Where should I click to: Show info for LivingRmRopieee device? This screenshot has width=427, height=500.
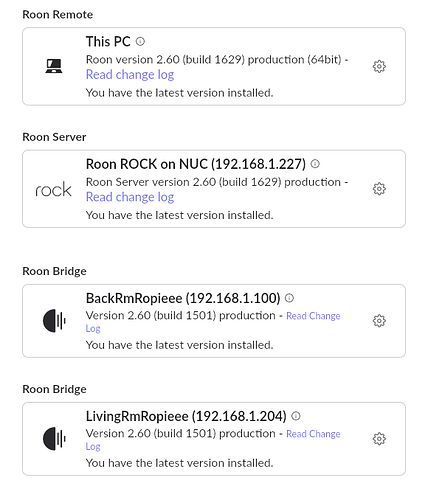pos(296,416)
